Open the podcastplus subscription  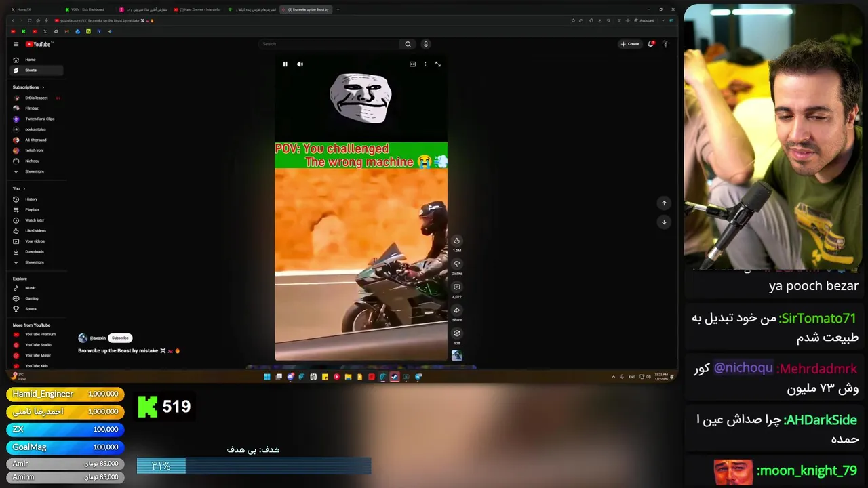37,129
